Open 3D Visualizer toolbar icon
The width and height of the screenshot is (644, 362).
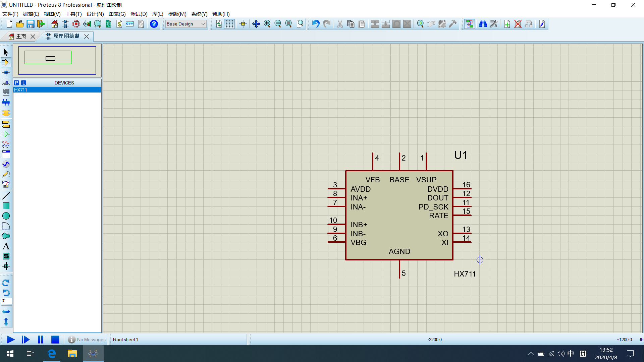coord(87,24)
